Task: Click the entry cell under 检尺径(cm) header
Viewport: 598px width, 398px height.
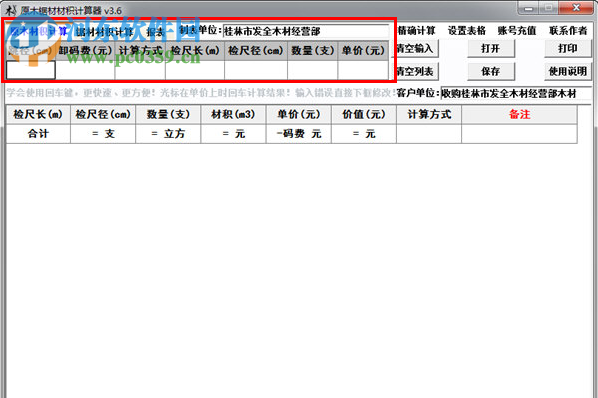Action: 256,70
